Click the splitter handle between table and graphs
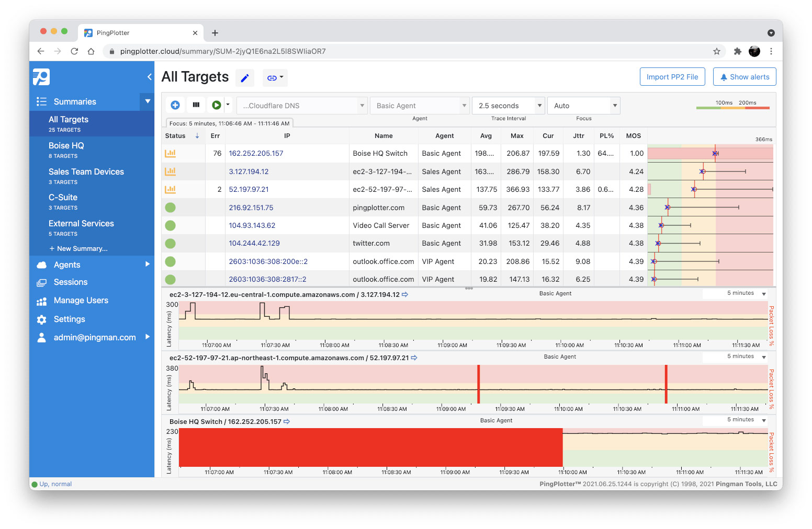This screenshot has width=812, height=529. [x=469, y=288]
